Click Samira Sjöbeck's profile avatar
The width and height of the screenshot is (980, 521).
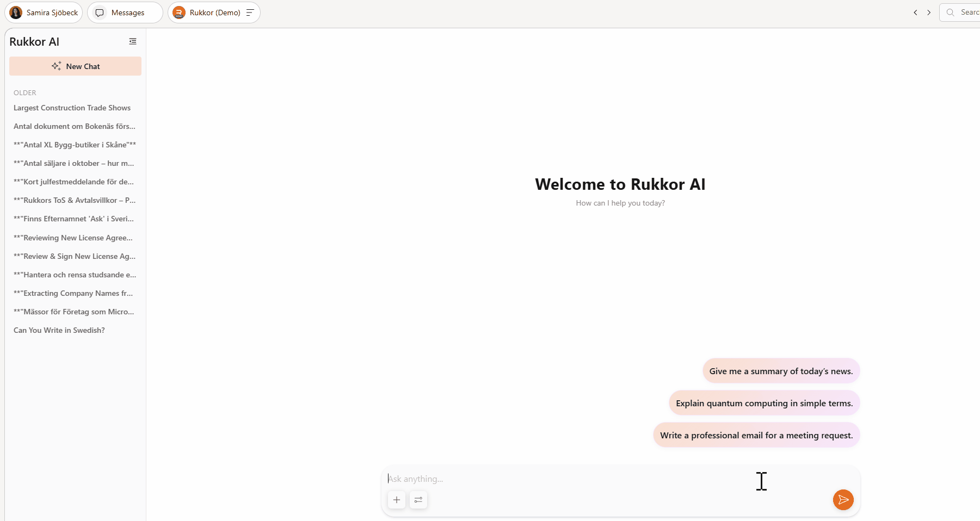(16, 13)
